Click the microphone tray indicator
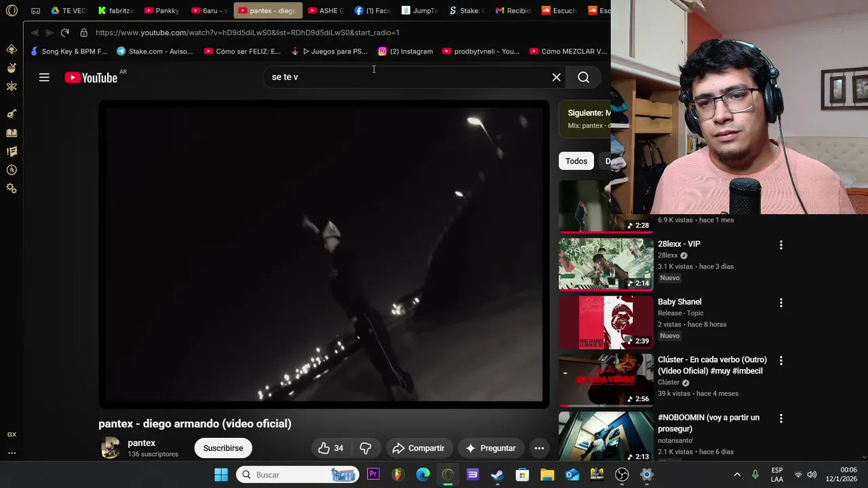This screenshot has height=488, width=868. (x=755, y=474)
